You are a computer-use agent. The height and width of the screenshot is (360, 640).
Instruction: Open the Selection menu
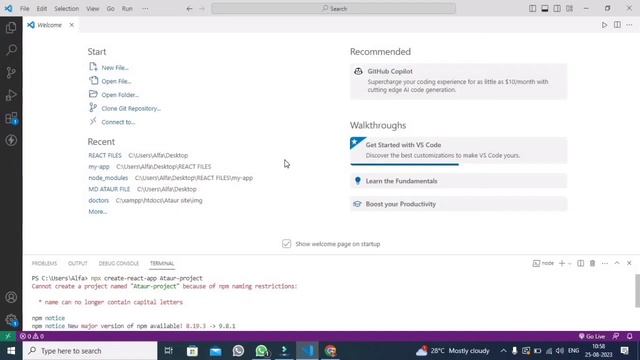[67, 9]
